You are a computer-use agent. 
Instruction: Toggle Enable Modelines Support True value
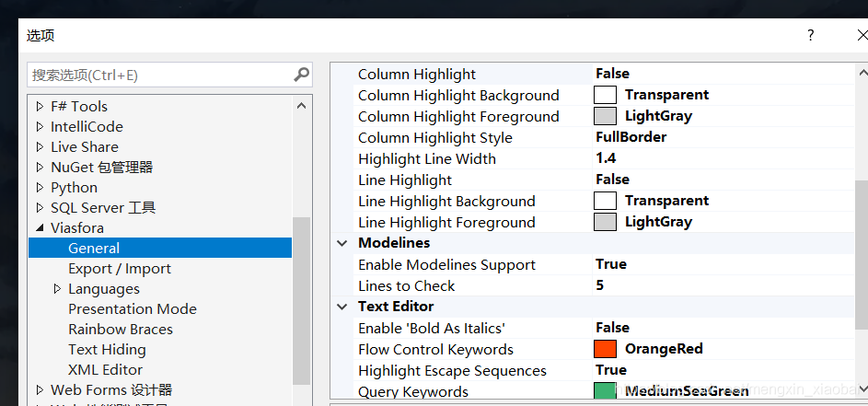pos(611,264)
